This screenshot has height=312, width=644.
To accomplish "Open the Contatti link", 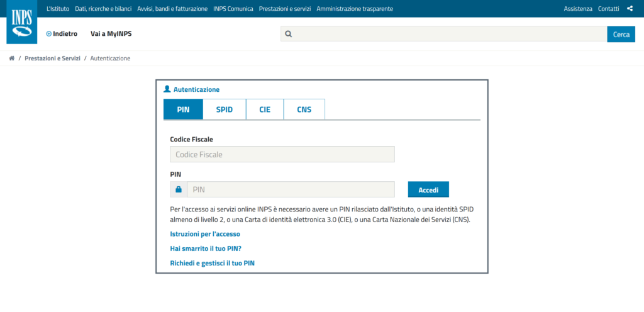I will point(609,9).
